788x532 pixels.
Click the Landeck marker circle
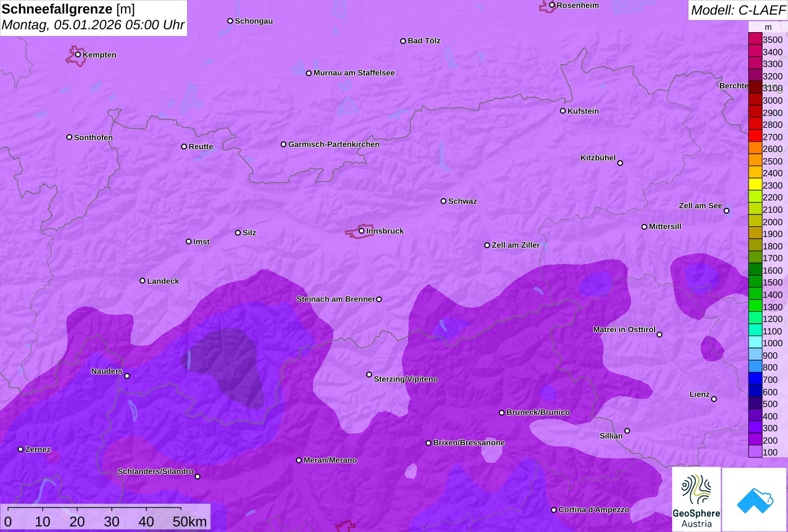142,281
